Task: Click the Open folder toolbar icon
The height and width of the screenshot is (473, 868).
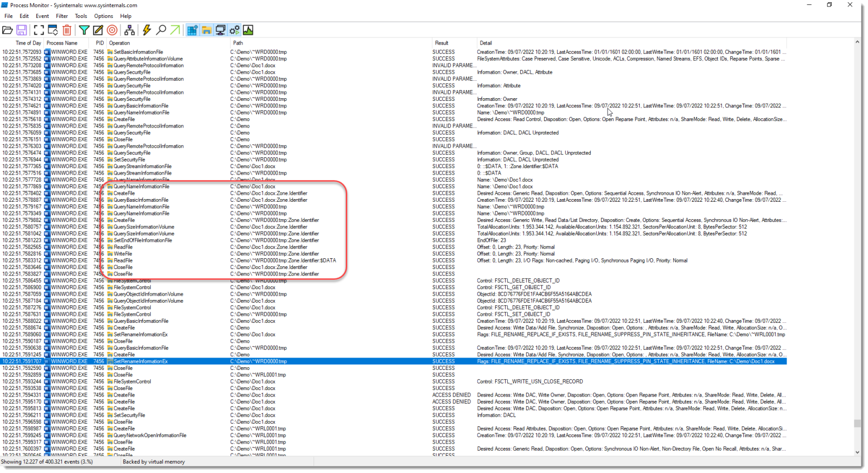Action: (8, 30)
